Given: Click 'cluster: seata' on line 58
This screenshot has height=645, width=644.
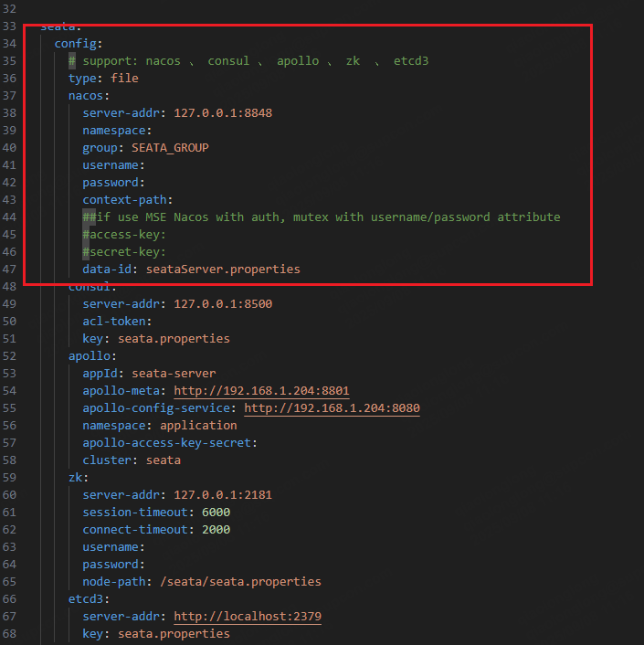Looking at the screenshot, I should 132,460.
